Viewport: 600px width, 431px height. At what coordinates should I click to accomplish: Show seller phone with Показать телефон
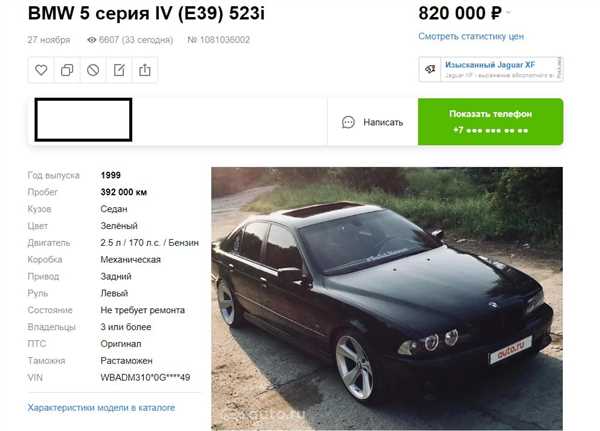tap(491, 122)
